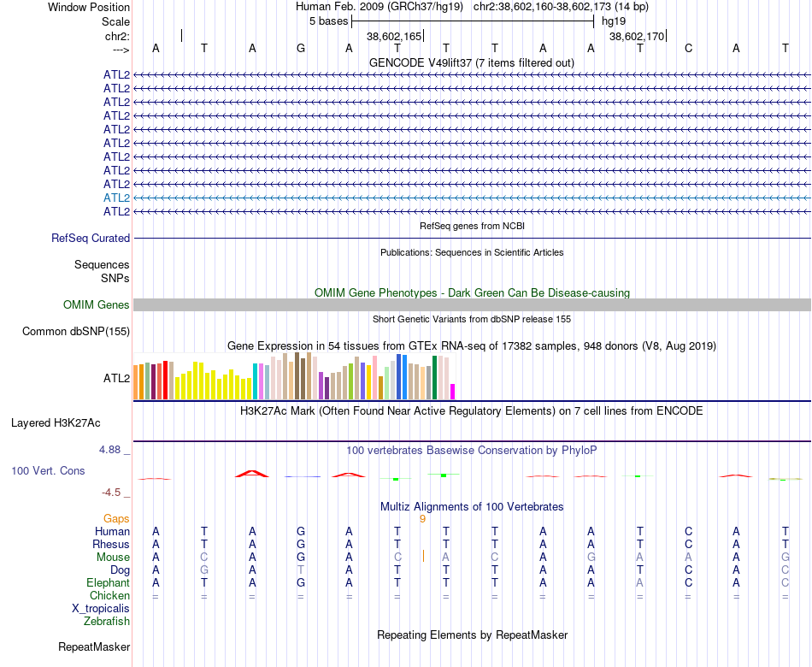
Task: Click the RepeatMasker track label
Action: tap(94, 646)
